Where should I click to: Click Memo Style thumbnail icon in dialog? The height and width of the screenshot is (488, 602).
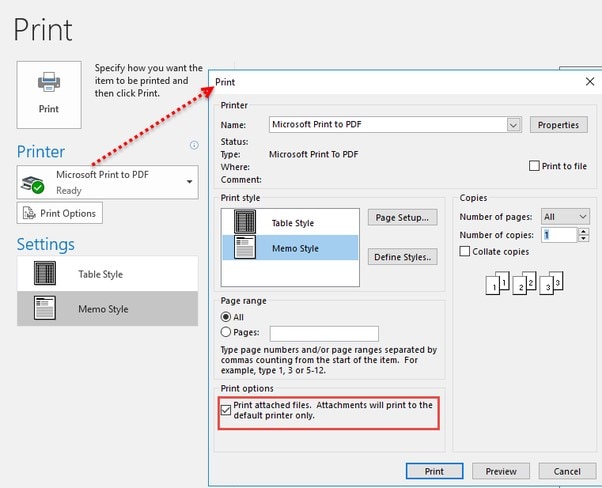pos(245,247)
